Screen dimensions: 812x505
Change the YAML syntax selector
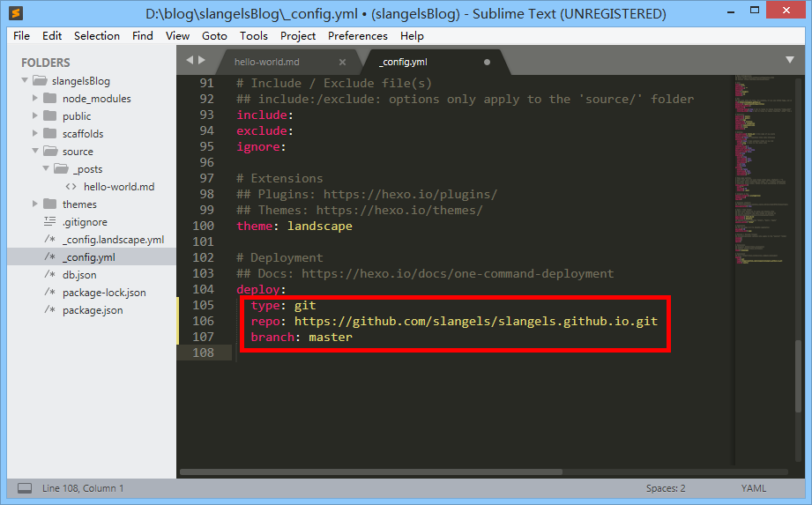pyautogui.click(x=754, y=488)
